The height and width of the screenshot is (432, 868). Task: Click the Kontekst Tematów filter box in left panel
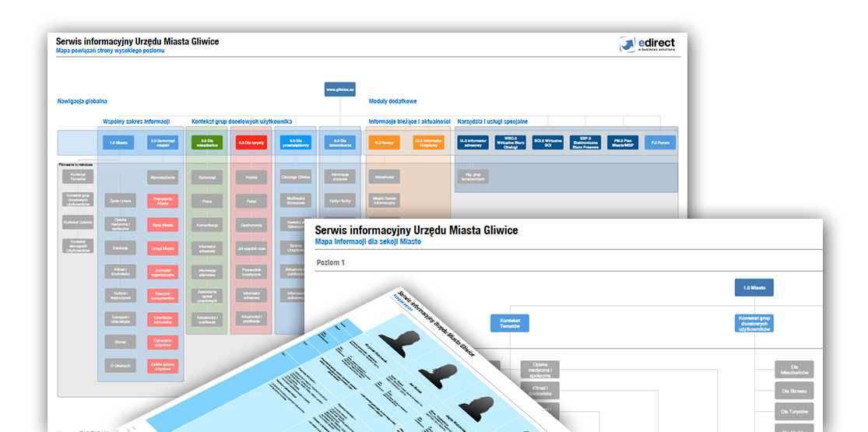(78, 177)
